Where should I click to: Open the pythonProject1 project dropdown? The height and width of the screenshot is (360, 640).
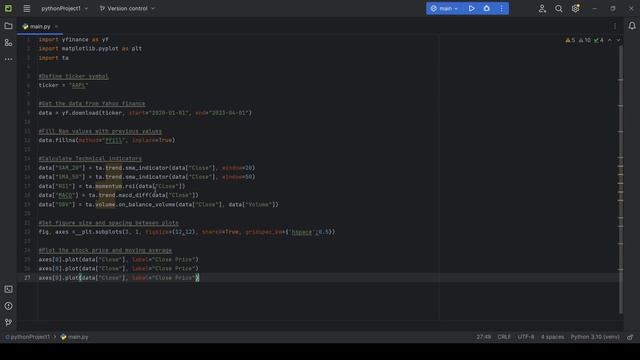[64, 8]
